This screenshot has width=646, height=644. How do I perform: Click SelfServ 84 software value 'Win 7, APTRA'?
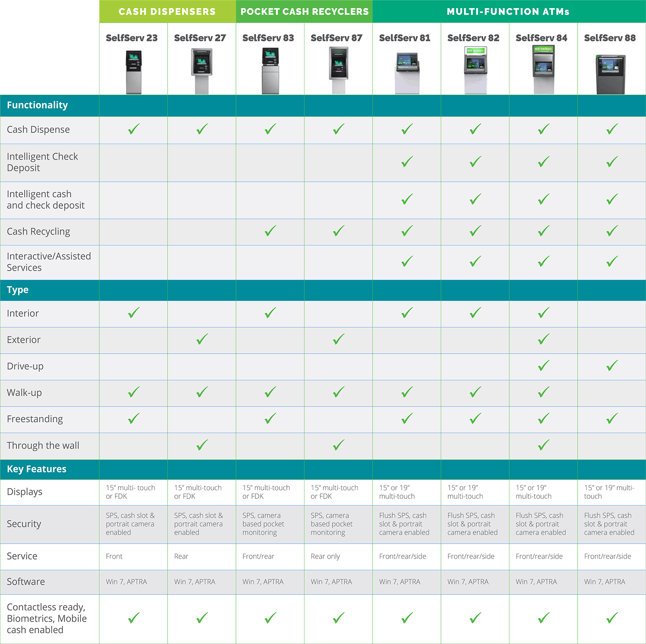point(536,582)
